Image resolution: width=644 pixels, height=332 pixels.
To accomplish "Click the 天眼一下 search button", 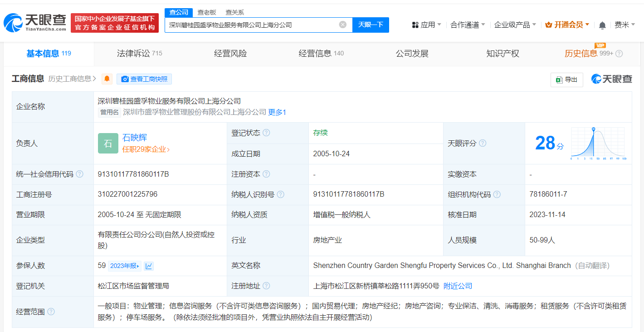I will [x=371, y=25].
